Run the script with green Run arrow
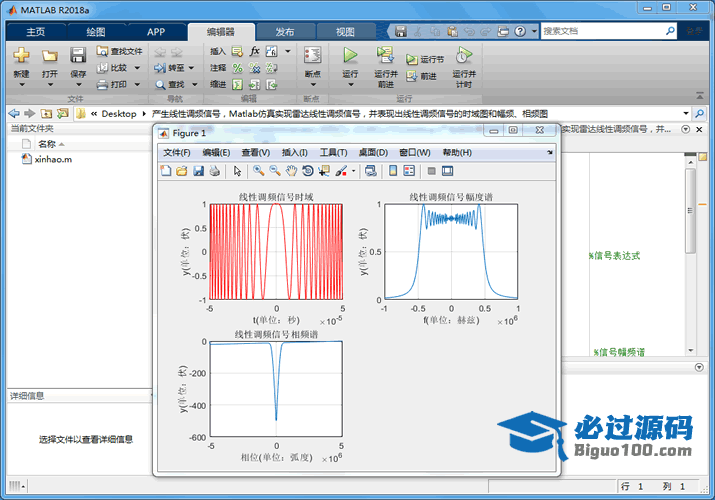The height and width of the screenshot is (500, 715). [x=350, y=56]
